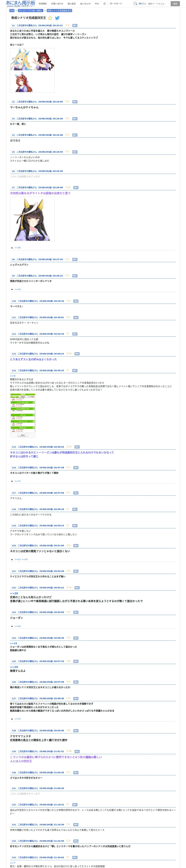The image size is (186, 868).
Task: Like post 11 with its heart icon
Action: point(68,317)
